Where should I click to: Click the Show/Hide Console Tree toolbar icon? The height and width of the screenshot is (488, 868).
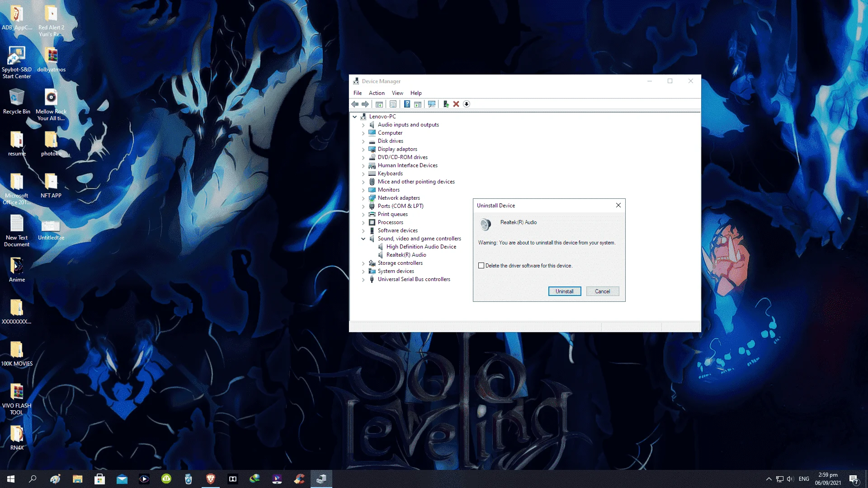[379, 104]
